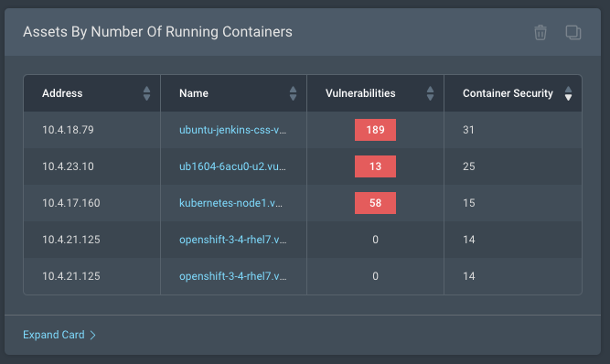Click the red 58 vulnerabilities badge

[x=375, y=203]
